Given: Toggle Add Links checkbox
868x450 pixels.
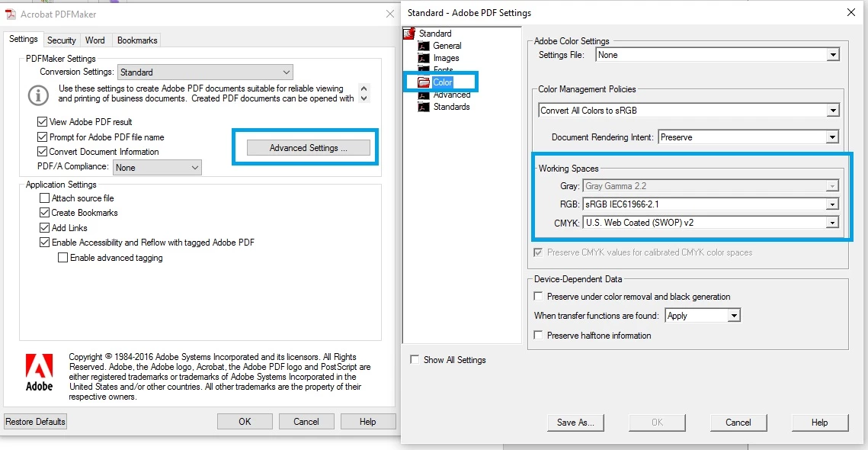Looking at the screenshot, I should click(x=44, y=228).
